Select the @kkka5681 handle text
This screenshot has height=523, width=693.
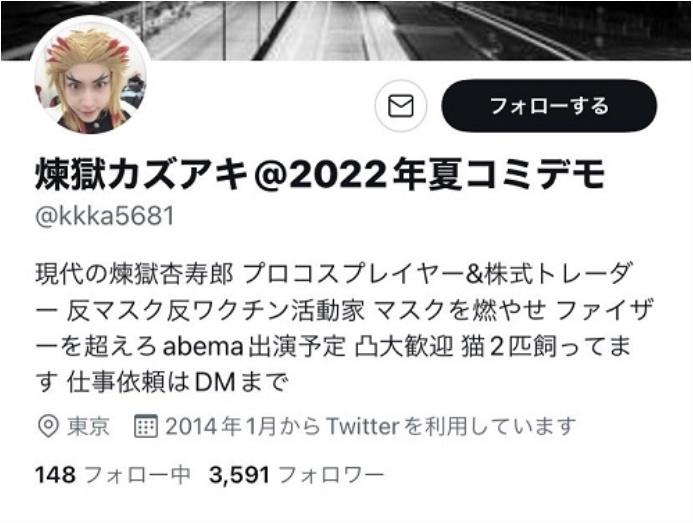pos(105,216)
